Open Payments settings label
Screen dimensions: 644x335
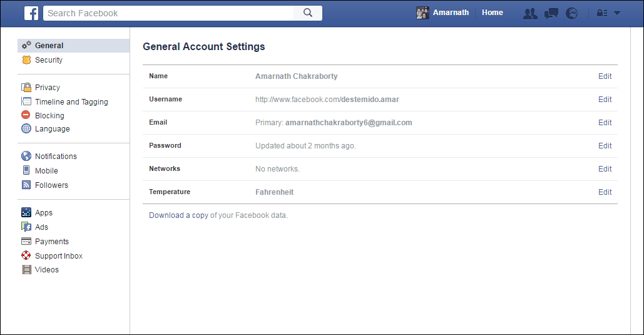(x=52, y=241)
